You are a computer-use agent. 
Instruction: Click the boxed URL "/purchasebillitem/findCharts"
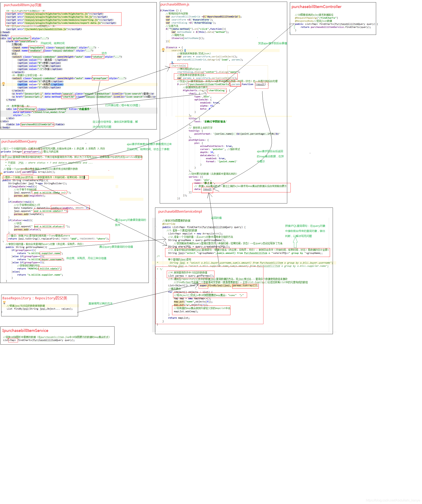209,84
